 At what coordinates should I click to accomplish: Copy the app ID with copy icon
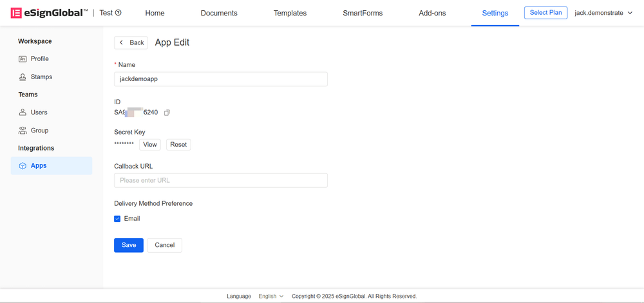167,113
